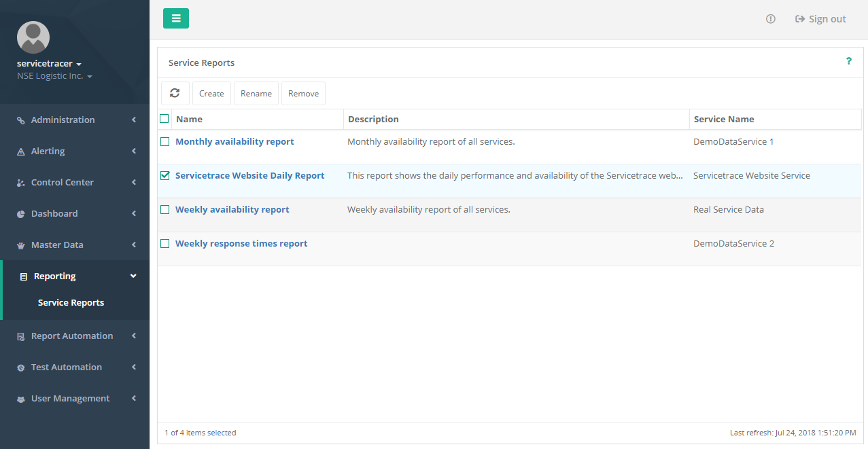868x449 pixels.
Task: Uncheck the Servicetrace Website Daily Report checkbox
Action: 164,176
